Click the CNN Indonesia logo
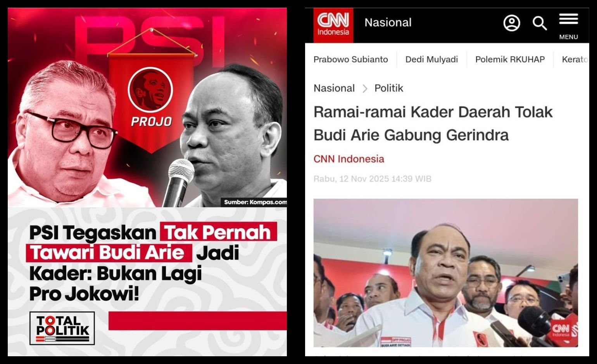 [333, 24]
